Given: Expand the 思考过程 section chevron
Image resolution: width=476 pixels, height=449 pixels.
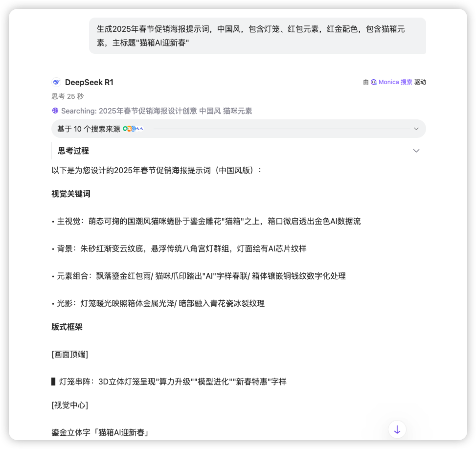Looking at the screenshot, I should pos(416,151).
